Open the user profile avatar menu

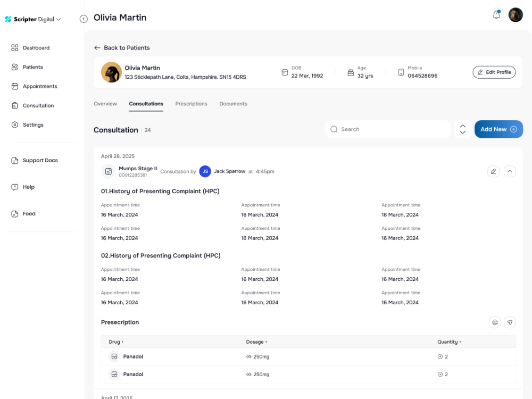pyautogui.click(x=516, y=15)
